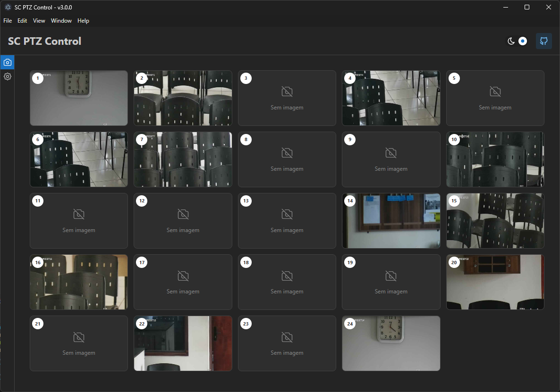Viewport: 560px width, 392px height.
Task: Select preset 14 bulletin board thumbnail
Action: pos(391,221)
